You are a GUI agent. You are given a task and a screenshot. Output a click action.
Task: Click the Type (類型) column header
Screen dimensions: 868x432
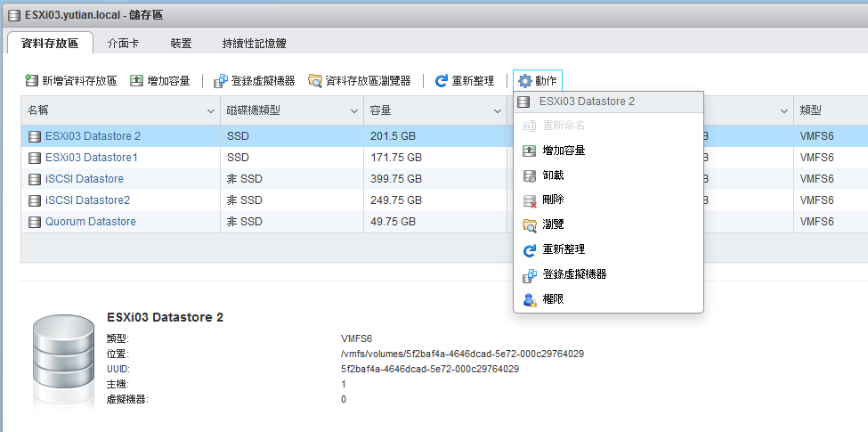click(831, 110)
